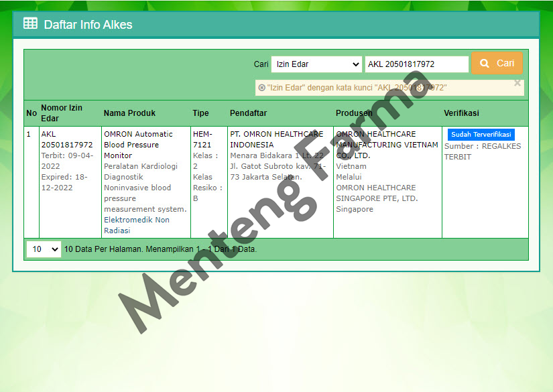Click the chevron arrow on the Izin Edar combo box
The width and height of the screenshot is (553, 392).
[x=357, y=64]
